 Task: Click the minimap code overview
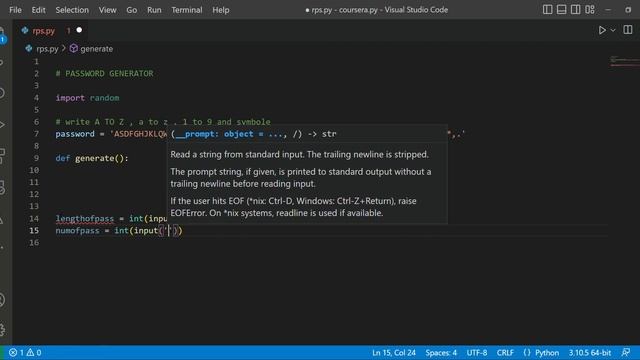[x=624, y=60]
